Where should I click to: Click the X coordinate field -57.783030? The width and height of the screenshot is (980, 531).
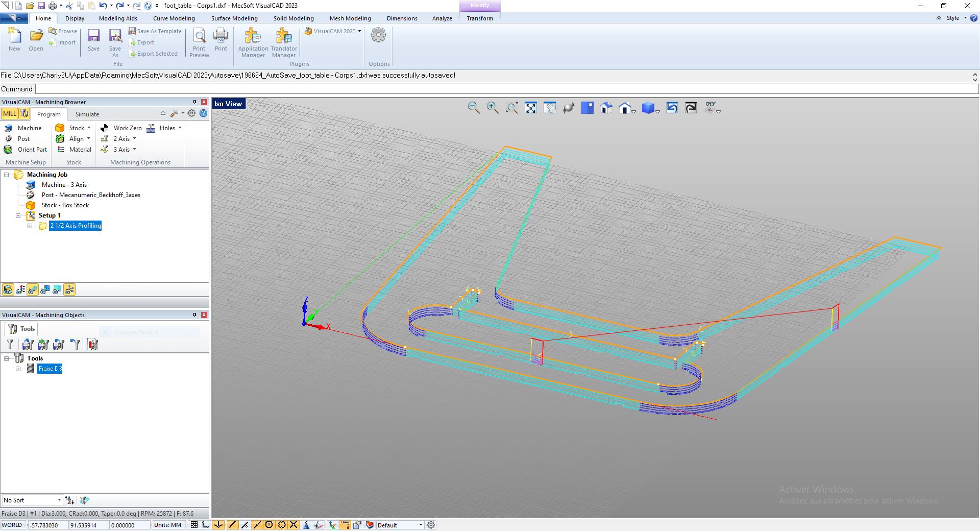[47, 525]
